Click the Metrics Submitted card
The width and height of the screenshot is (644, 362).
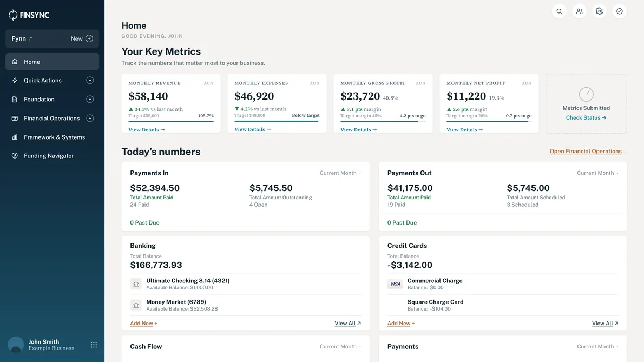tap(586, 103)
